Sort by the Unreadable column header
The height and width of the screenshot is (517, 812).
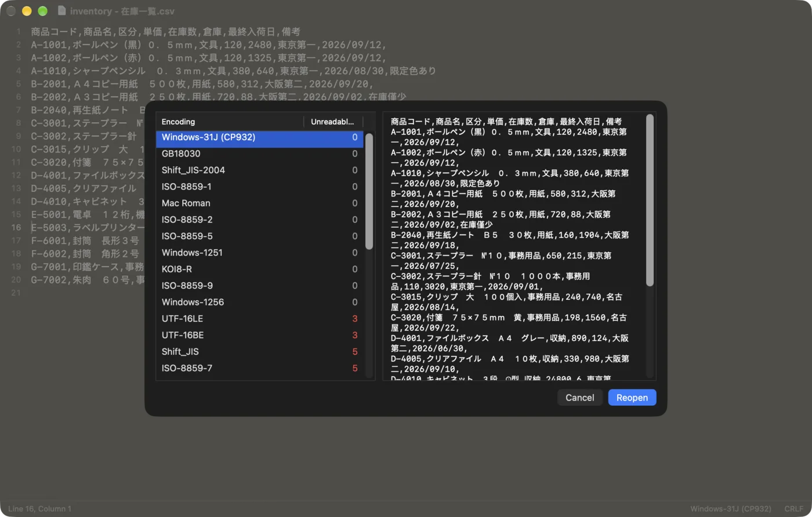tap(333, 122)
